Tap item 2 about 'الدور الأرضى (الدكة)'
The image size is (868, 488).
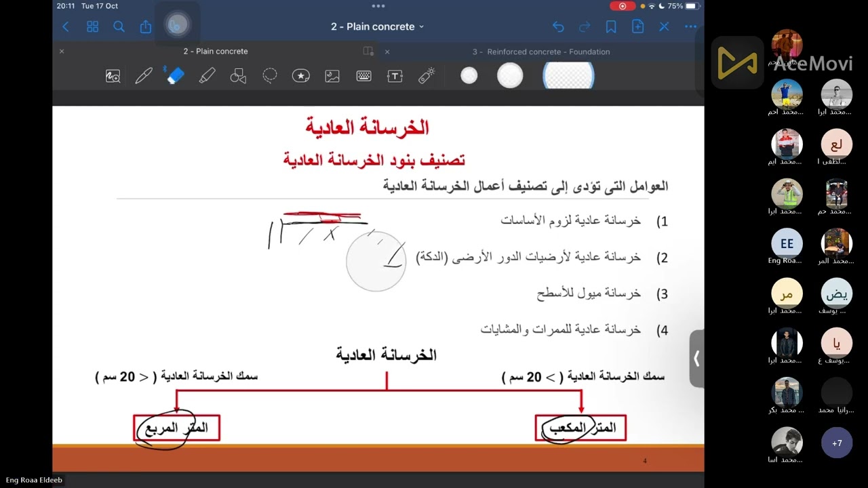[x=528, y=258]
